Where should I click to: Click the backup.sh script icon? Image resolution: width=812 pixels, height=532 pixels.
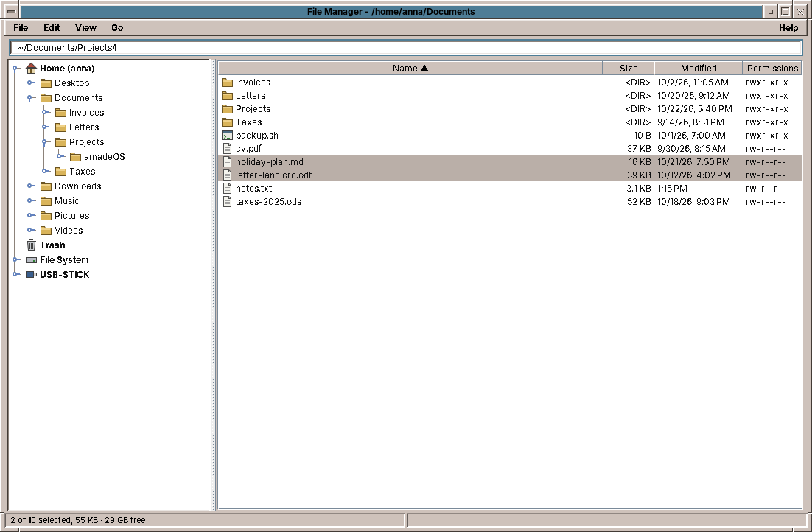point(227,136)
